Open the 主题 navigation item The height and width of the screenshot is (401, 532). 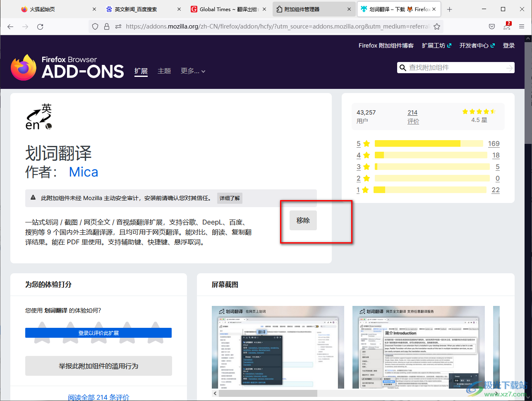pos(164,71)
